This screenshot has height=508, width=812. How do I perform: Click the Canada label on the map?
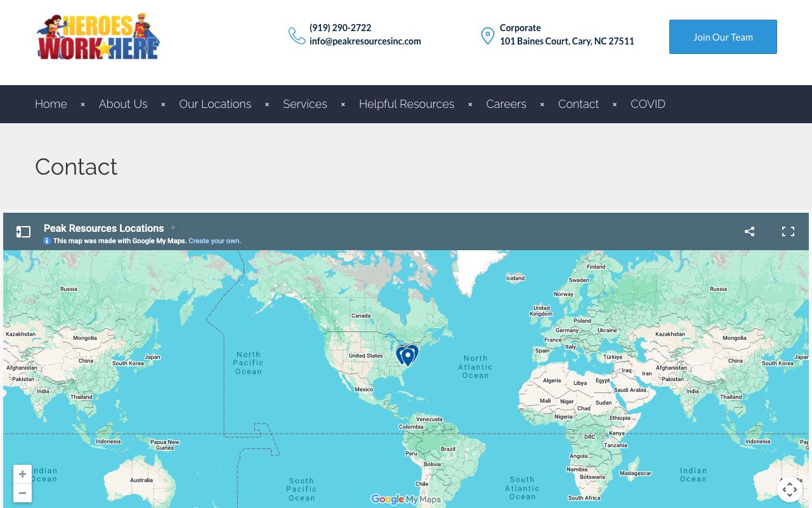coord(361,316)
